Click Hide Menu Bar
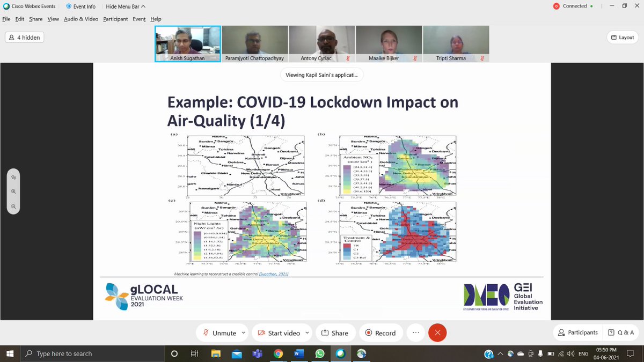The image size is (644, 362). (x=125, y=6)
